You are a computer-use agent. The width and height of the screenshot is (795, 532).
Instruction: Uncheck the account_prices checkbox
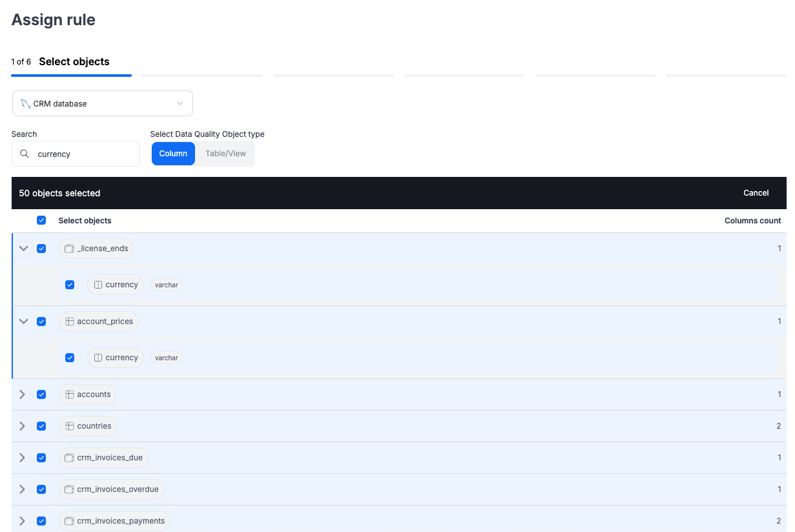pyautogui.click(x=41, y=322)
